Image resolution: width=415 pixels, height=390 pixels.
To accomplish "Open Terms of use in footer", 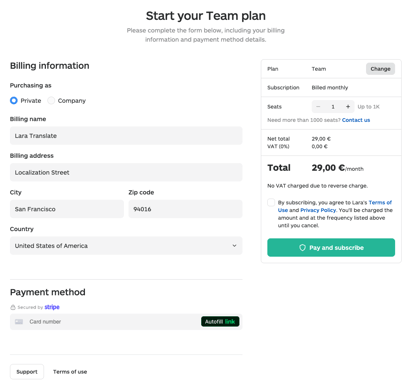I will 70,372.
